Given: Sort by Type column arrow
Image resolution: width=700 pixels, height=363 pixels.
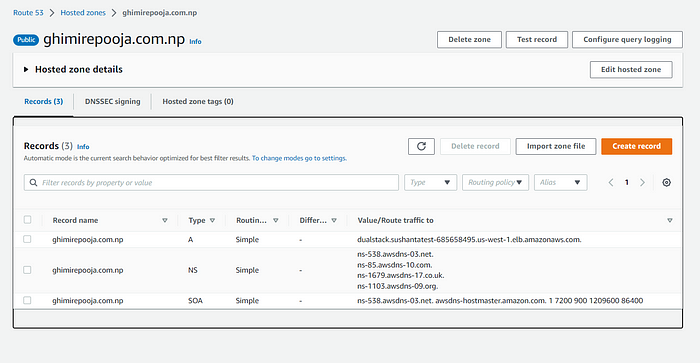Looking at the screenshot, I should 212,221.
